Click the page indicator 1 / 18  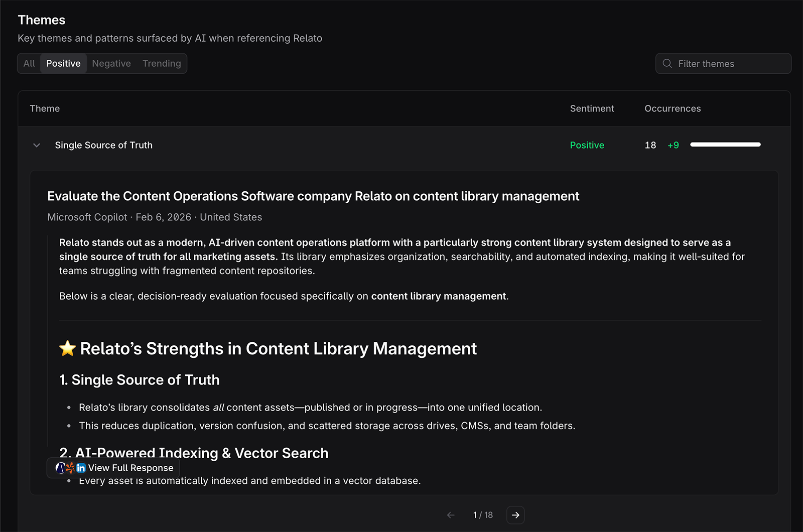click(483, 515)
